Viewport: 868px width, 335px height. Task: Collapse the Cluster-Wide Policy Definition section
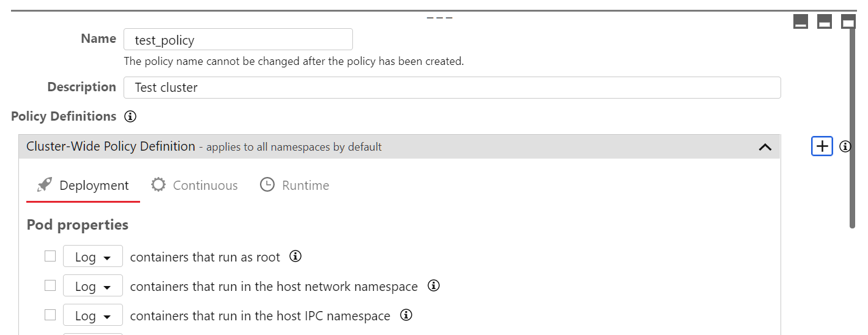coord(765,147)
